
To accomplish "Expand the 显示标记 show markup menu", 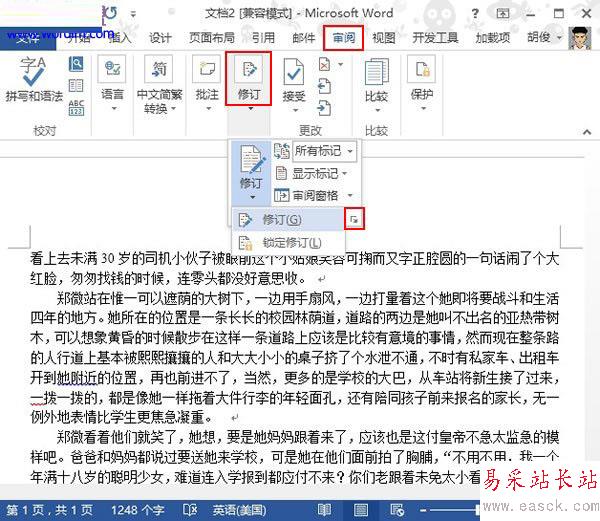I will [311, 173].
